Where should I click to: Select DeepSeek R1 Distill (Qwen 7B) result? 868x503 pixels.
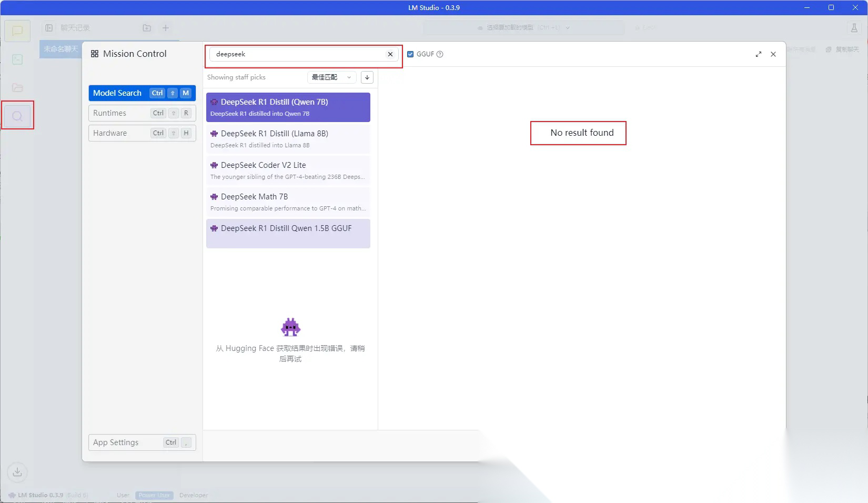(x=288, y=107)
